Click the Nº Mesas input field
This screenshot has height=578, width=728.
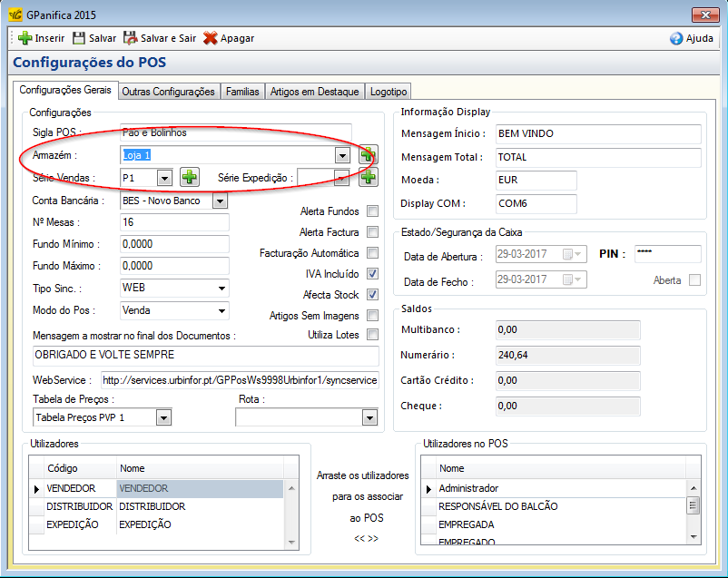click(x=173, y=222)
